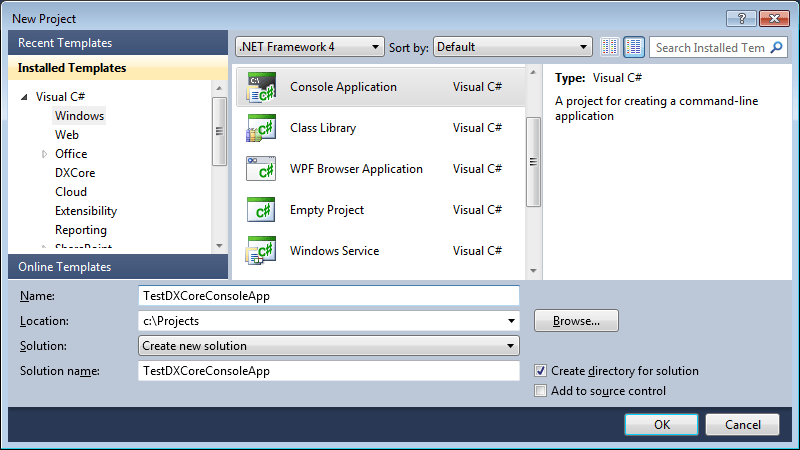Click the Browse... button
Image resolution: width=800 pixels, height=450 pixels.
point(576,321)
